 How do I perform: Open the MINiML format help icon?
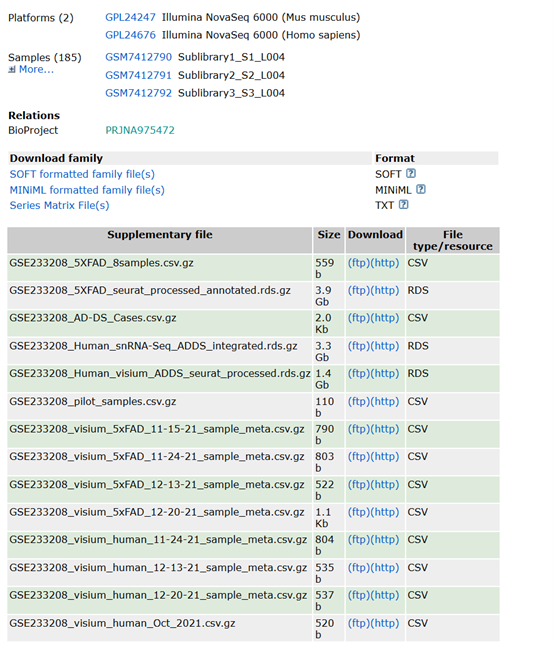click(420, 189)
